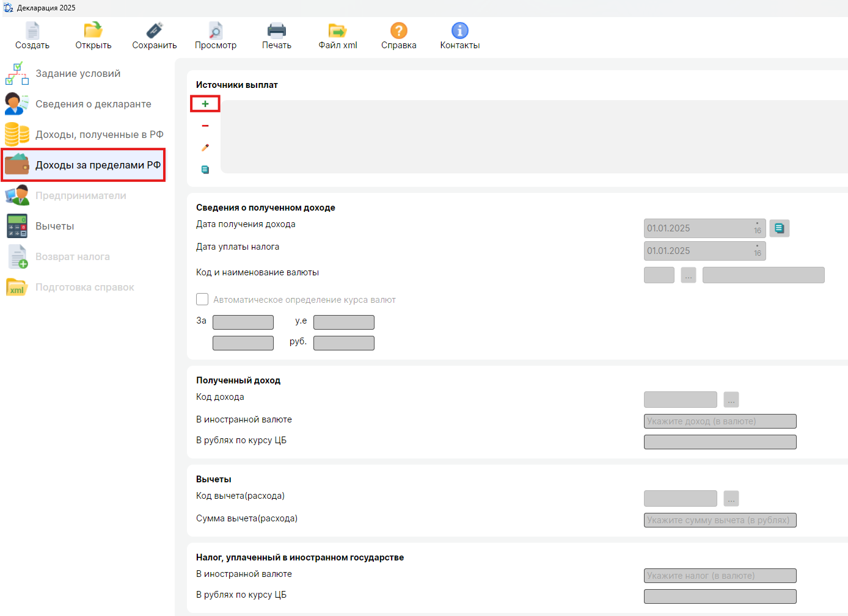This screenshot has height=616, width=848.
Task: Open a file with Открыть icon
Action: tap(93, 31)
